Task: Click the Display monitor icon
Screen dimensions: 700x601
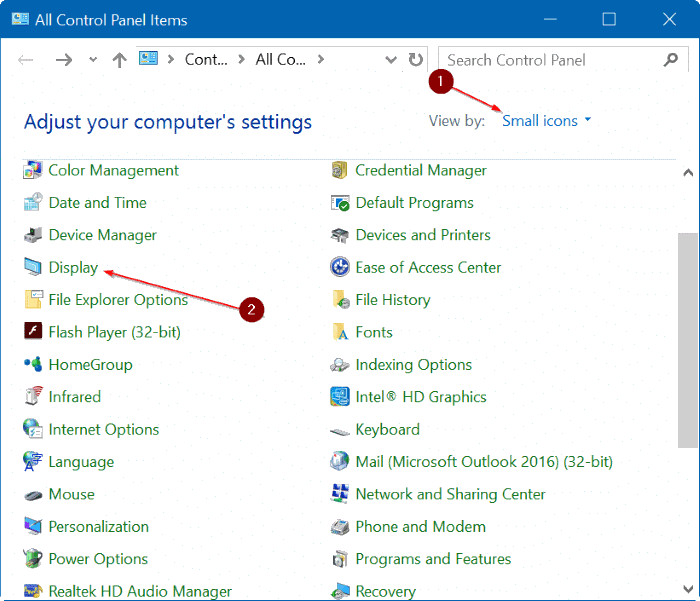Action: click(33, 267)
